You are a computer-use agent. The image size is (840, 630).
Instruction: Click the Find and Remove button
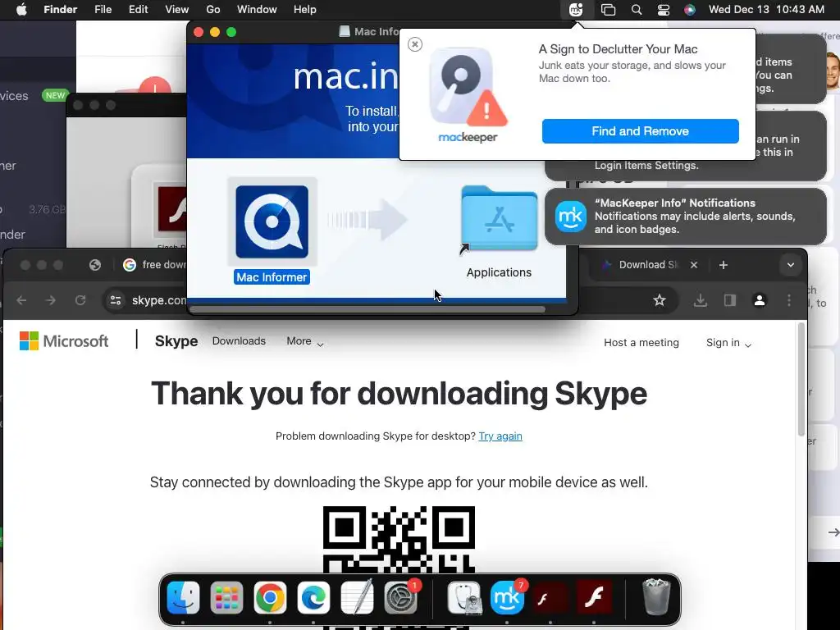point(640,131)
